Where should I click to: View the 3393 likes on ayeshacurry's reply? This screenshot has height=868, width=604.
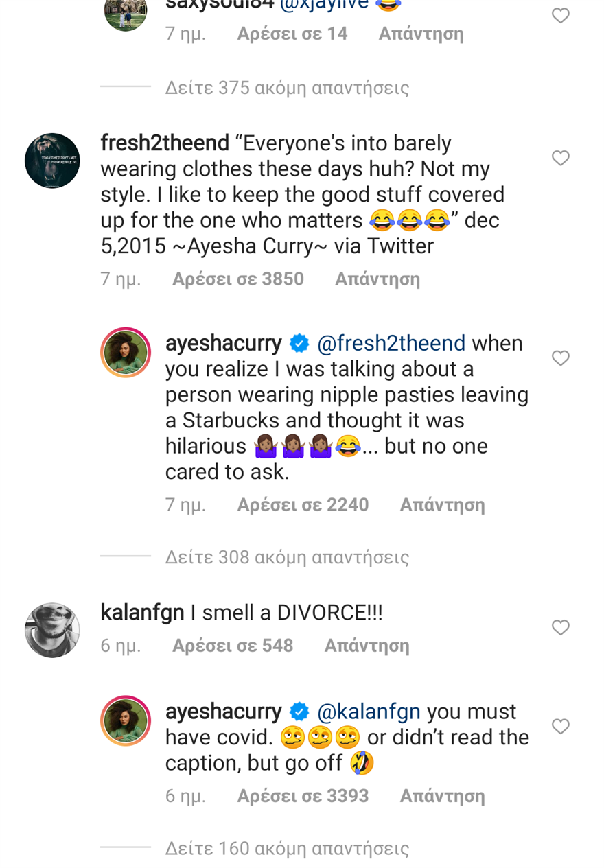303,796
